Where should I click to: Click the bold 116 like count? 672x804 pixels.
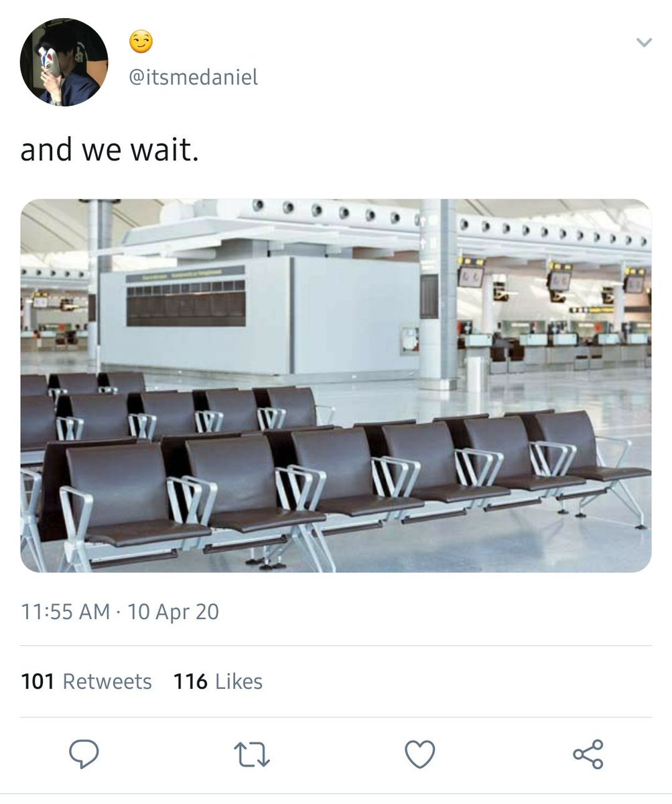pyautogui.click(x=191, y=681)
